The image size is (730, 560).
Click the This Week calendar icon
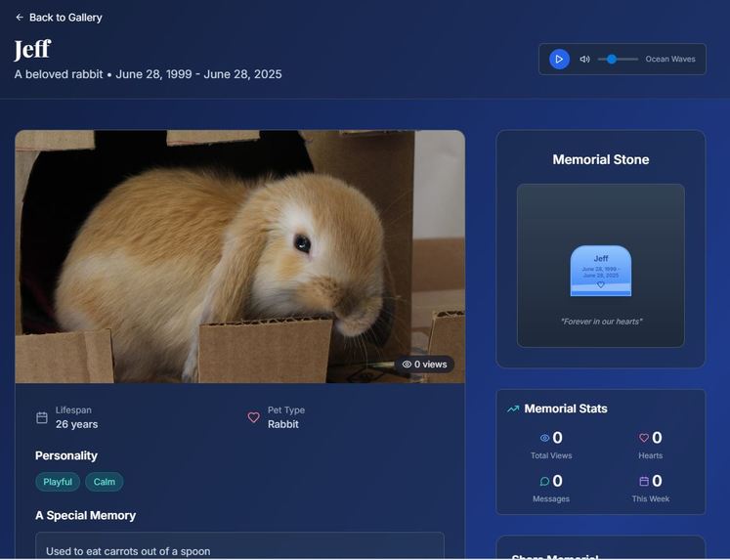coord(644,482)
